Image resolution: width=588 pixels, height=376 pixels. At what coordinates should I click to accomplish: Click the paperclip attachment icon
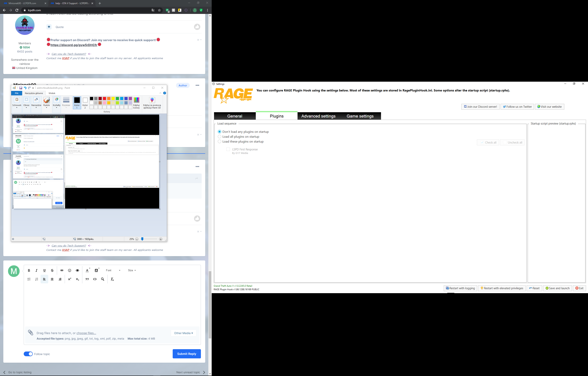[31, 333]
